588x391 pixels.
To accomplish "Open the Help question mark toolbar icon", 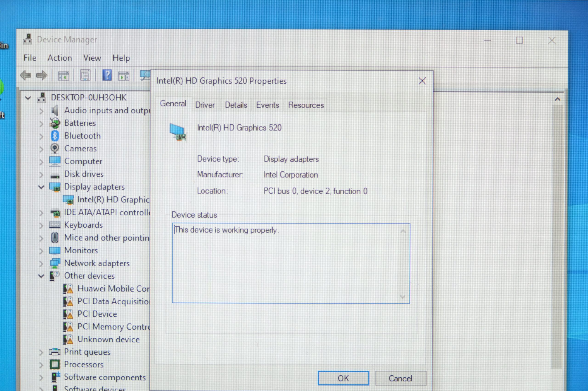I will [107, 75].
